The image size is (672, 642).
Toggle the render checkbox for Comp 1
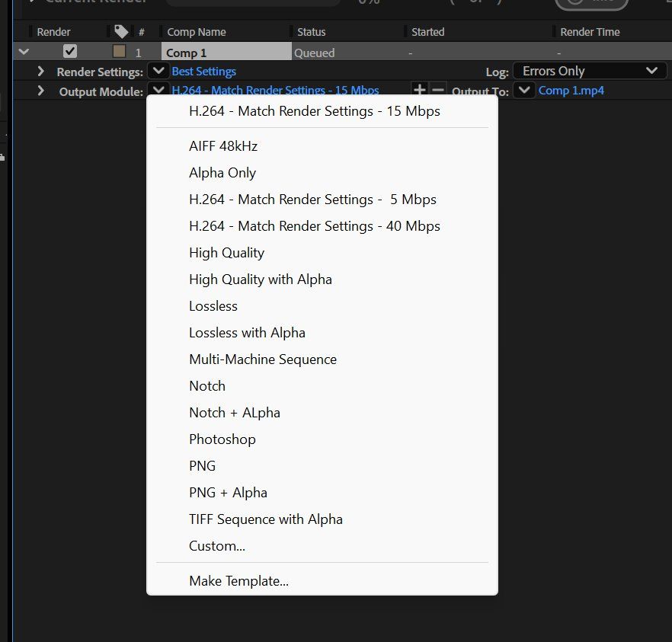(69, 52)
